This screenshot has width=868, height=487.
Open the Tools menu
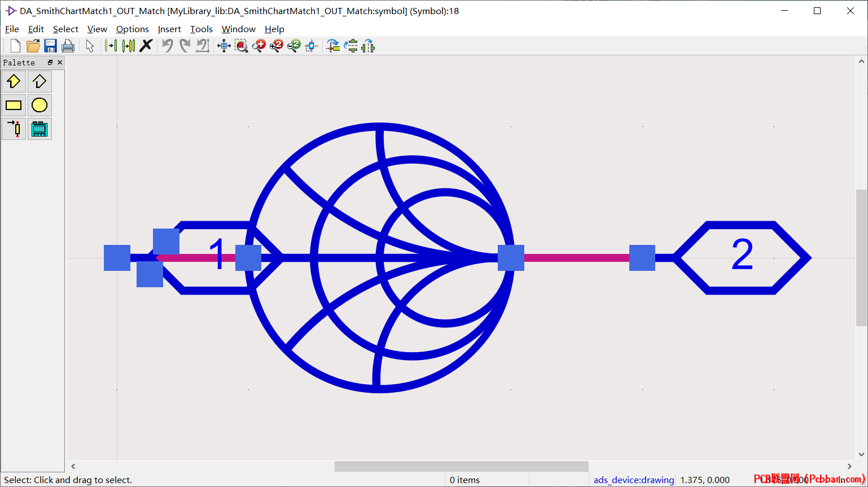pos(201,29)
